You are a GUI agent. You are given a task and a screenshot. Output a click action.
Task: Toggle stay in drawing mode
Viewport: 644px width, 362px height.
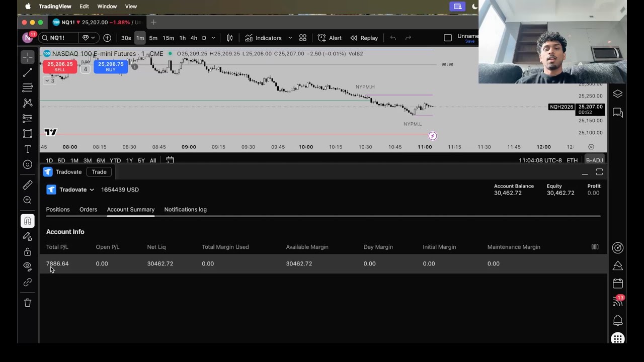pos(28,236)
